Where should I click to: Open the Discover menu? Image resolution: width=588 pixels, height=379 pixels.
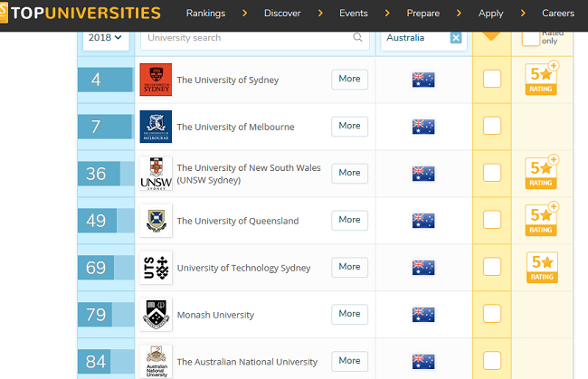[282, 14]
